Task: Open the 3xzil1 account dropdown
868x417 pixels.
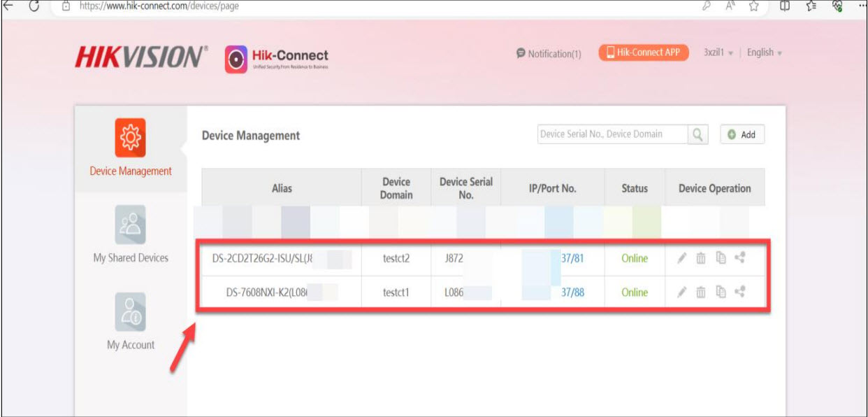Action: (717, 52)
